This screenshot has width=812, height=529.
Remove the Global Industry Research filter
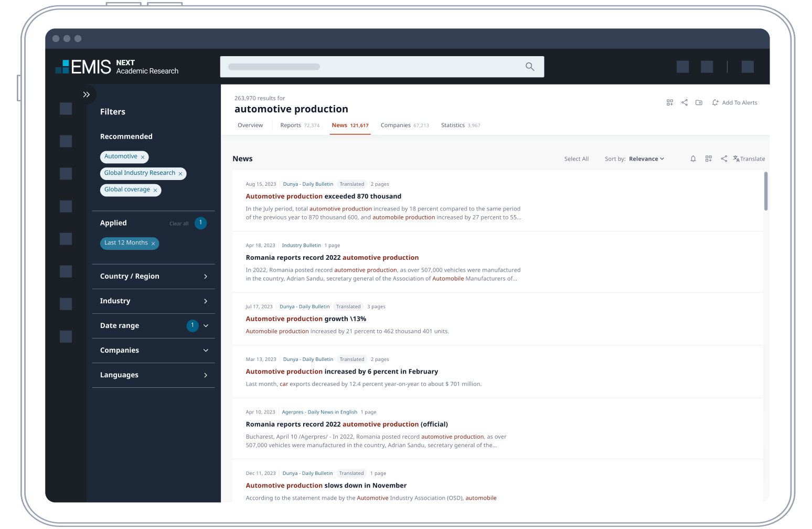point(180,174)
